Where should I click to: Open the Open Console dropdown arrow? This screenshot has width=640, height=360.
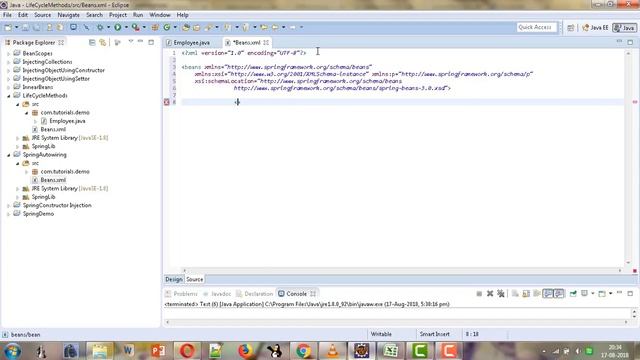pos(611,293)
